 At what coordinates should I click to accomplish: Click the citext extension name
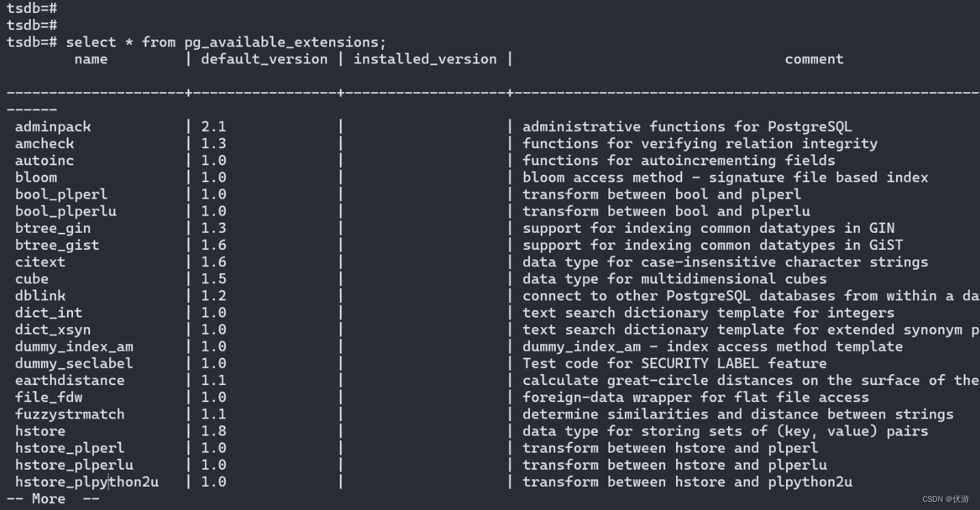tap(40, 262)
